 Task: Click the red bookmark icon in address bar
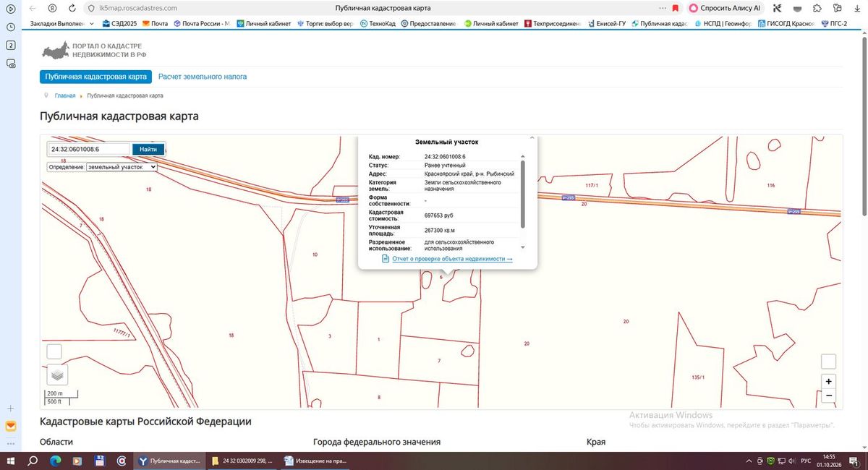point(675,8)
